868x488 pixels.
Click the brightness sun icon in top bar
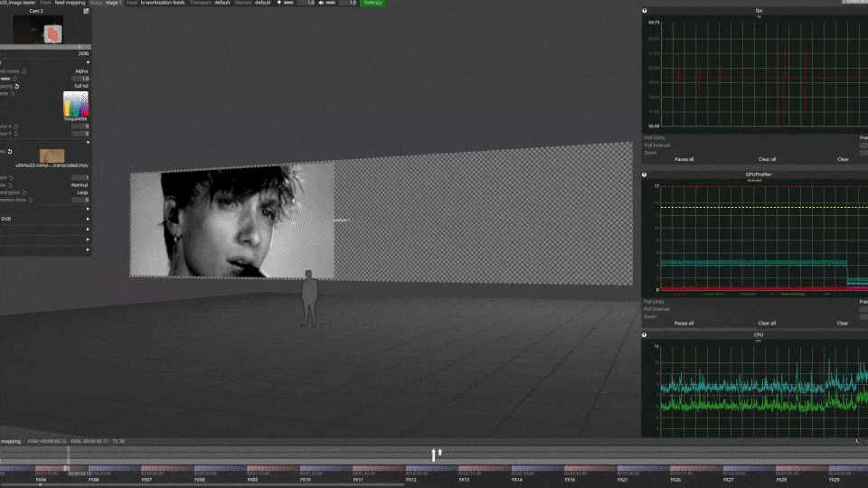[279, 3]
